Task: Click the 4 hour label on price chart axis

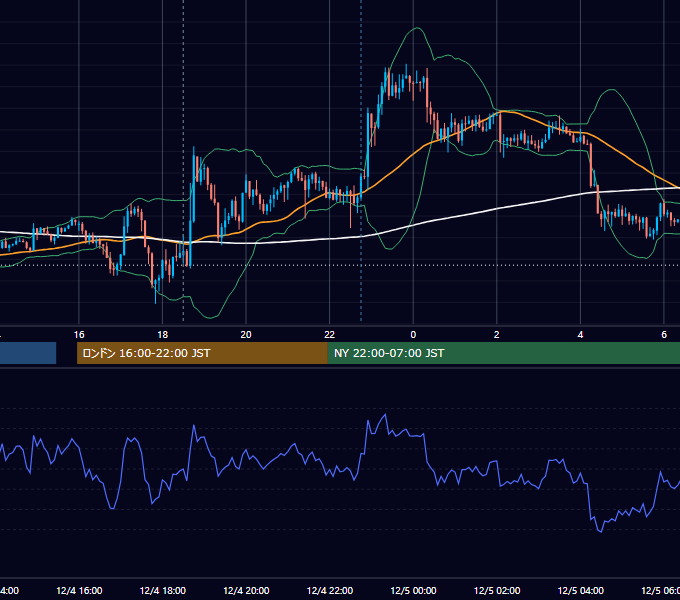Action: (x=580, y=335)
